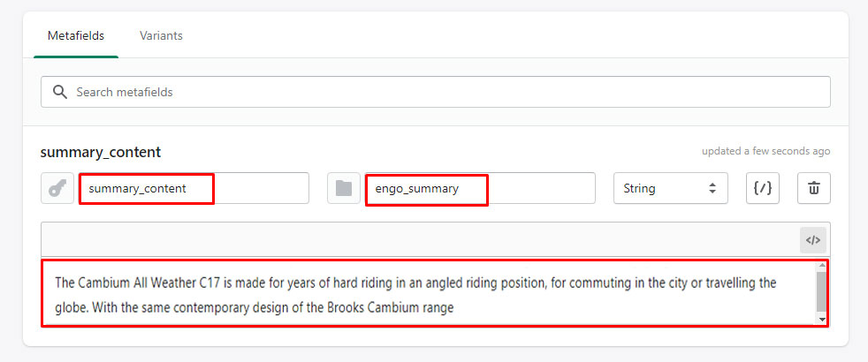The height and width of the screenshot is (362, 868).
Task: Toggle HTML code view </> button
Action: coord(812,240)
